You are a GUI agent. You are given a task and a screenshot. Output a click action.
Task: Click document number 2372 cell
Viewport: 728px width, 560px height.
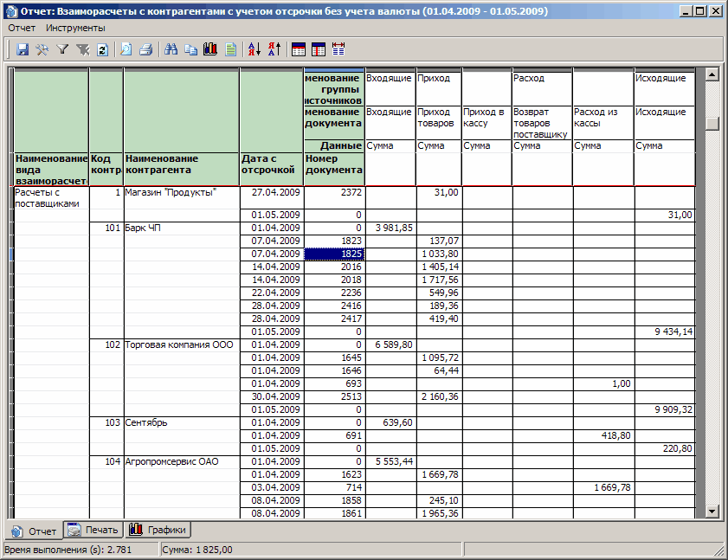[x=334, y=197]
